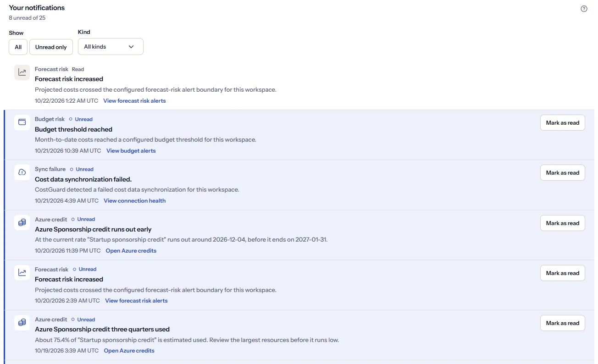The height and width of the screenshot is (364, 598).
Task: Click the Budget risk wallet icon
Action: pyautogui.click(x=22, y=122)
